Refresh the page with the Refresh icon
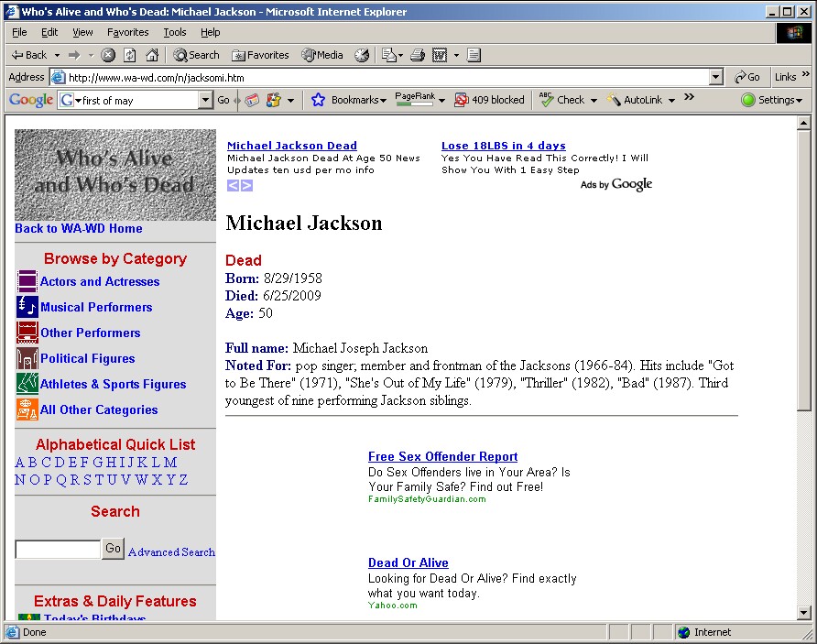 [130, 55]
